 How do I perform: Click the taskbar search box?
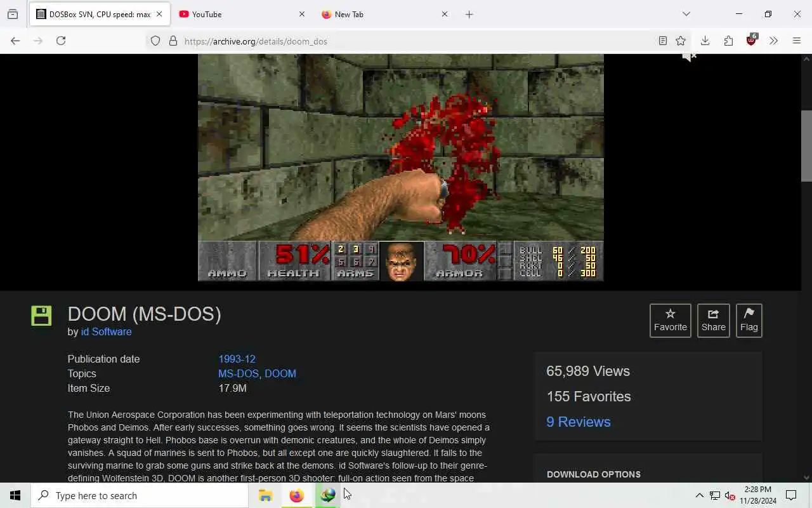point(140,495)
